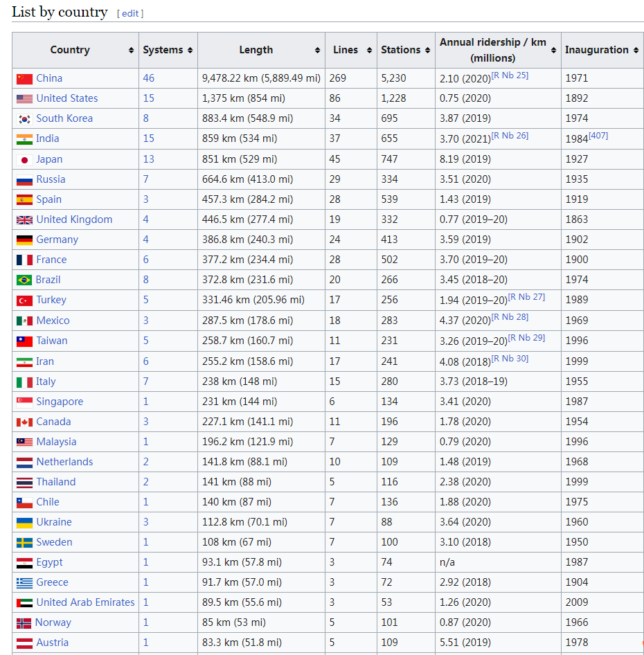
Task: Sort table by Lines column arrows
Action: pyautogui.click(x=369, y=50)
